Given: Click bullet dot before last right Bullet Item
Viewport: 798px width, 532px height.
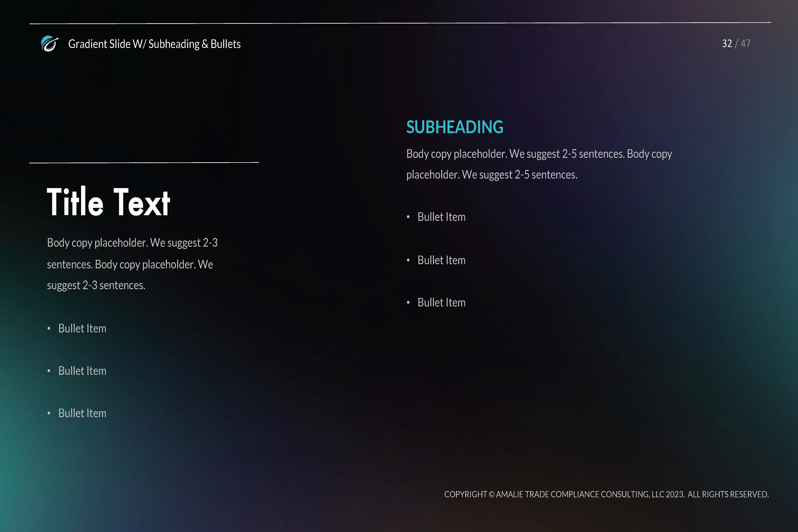Looking at the screenshot, I should pyautogui.click(x=408, y=303).
